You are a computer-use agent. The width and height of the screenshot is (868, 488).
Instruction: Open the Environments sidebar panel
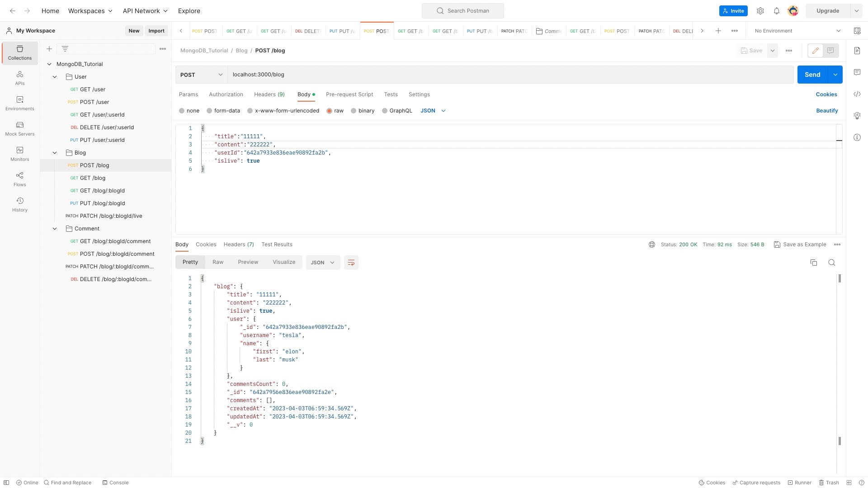pyautogui.click(x=20, y=103)
